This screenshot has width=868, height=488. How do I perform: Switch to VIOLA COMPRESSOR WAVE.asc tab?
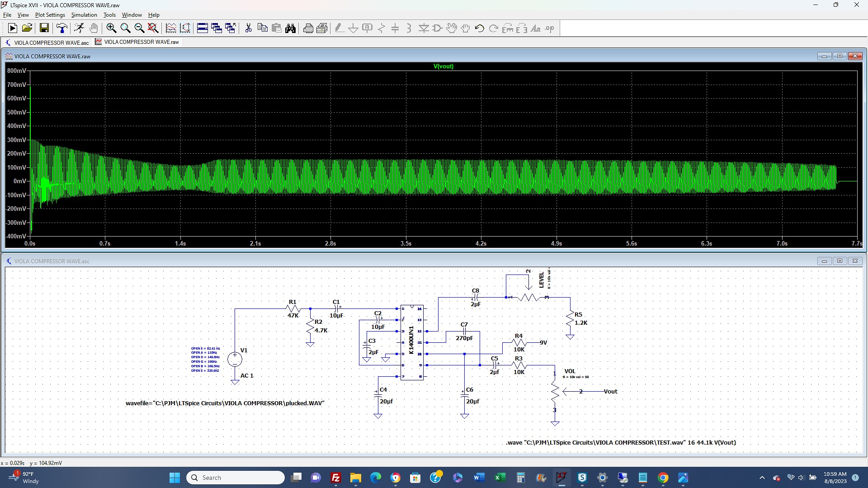pyautogui.click(x=47, y=43)
